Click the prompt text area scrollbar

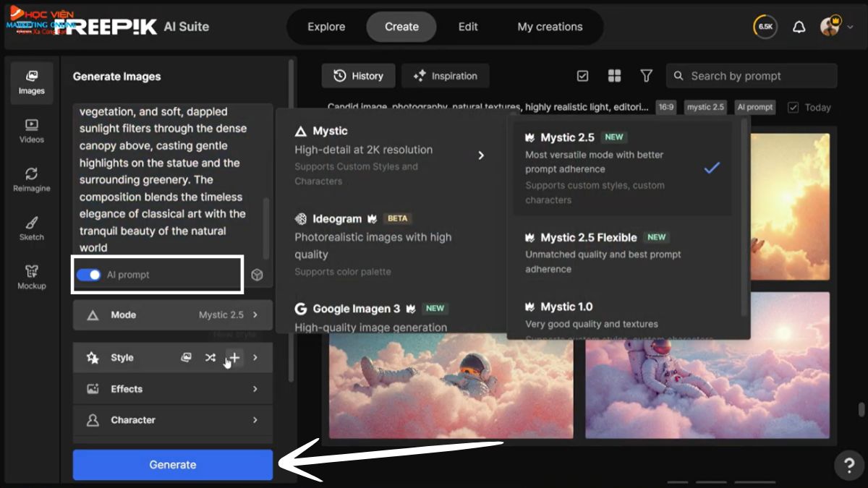coord(266,227)
